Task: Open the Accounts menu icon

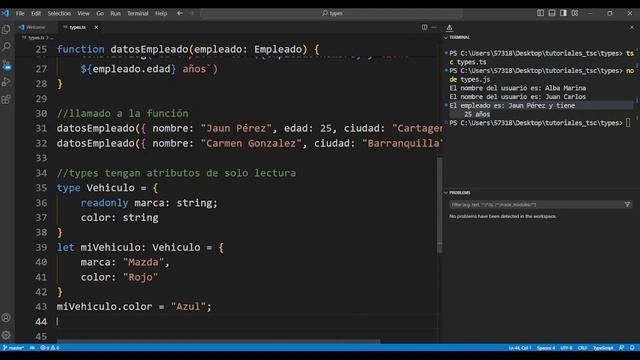Action: (x=6, y=318)
